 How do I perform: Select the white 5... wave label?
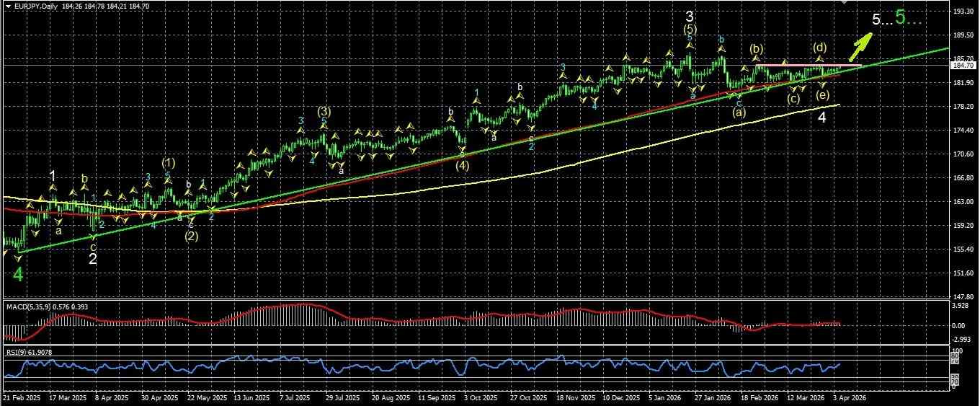click(882, 19)
